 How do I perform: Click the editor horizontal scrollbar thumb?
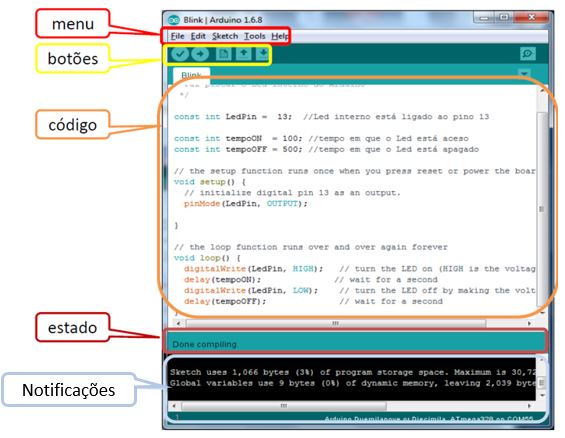tap(335, 323)
